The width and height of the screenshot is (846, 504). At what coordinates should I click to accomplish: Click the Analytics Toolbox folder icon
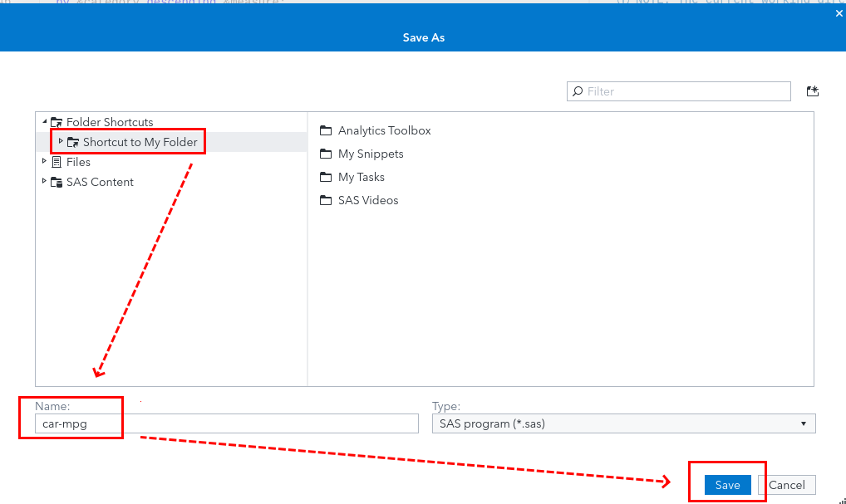tap(326, 130)
